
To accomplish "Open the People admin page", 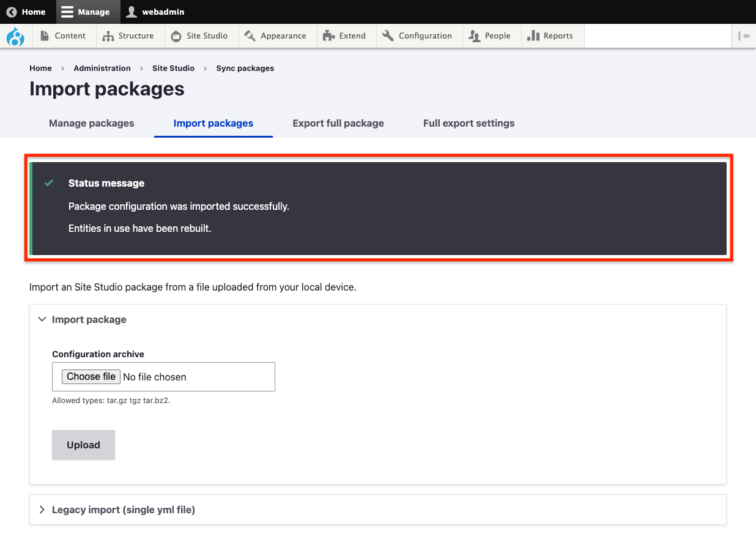I will tap(489, 36).
